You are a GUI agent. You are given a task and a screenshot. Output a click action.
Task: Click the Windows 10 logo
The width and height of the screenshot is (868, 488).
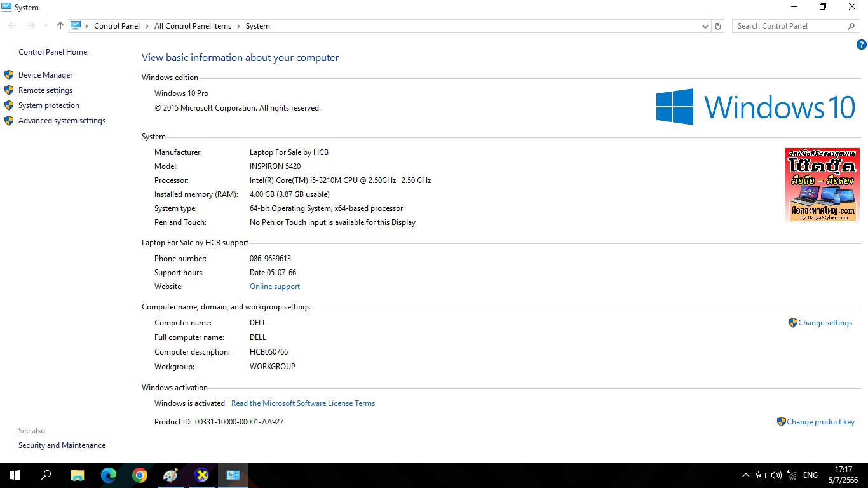coord(756,106)
